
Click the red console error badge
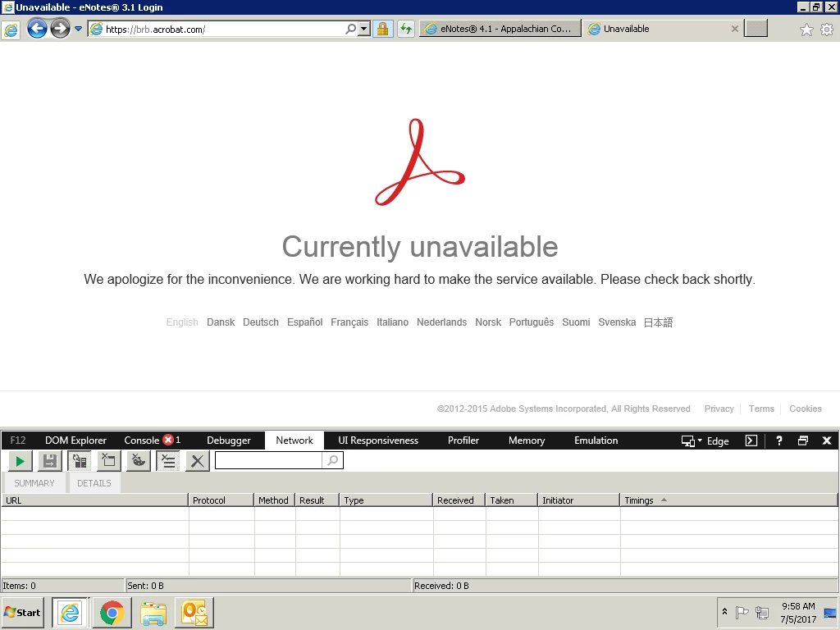click(168, 440)
